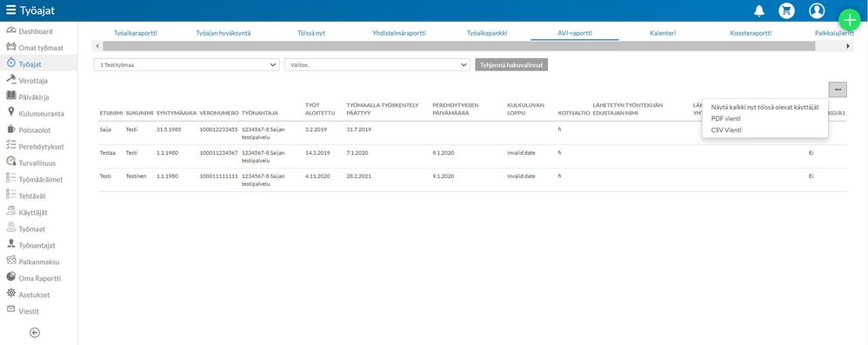Screen dimensions: 868x345
Task: Select the Työajat clock icon
Action: click(11, 63)
